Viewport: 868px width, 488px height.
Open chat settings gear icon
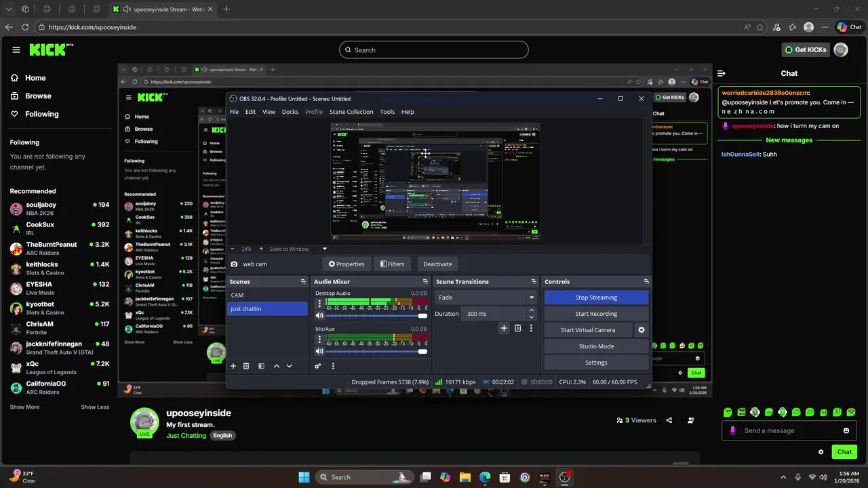coord(821,452)
